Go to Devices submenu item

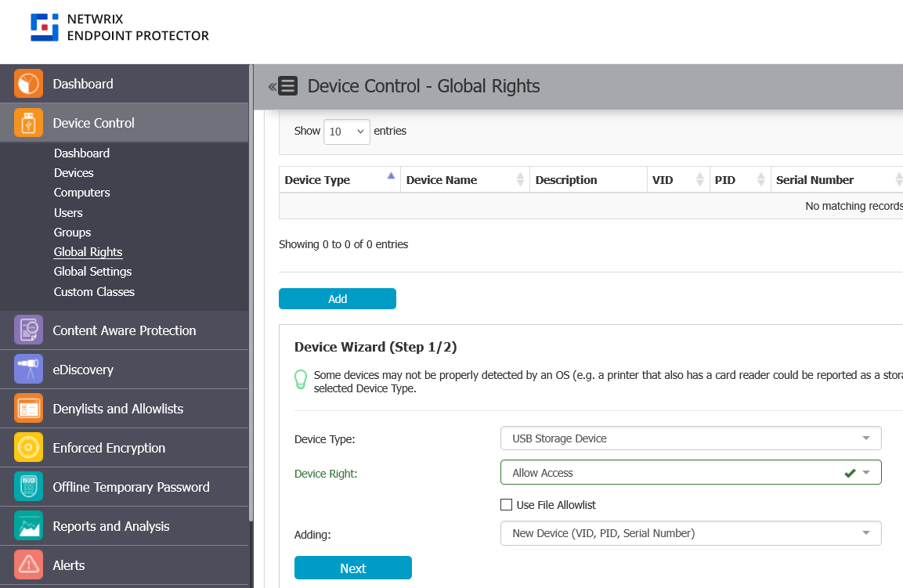click(74, 173)
